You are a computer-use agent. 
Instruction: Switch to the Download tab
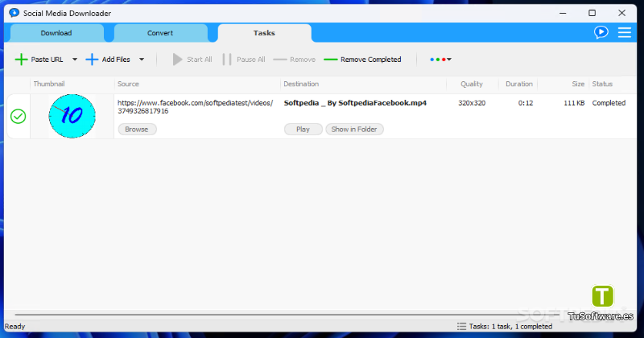click(56, 33)
